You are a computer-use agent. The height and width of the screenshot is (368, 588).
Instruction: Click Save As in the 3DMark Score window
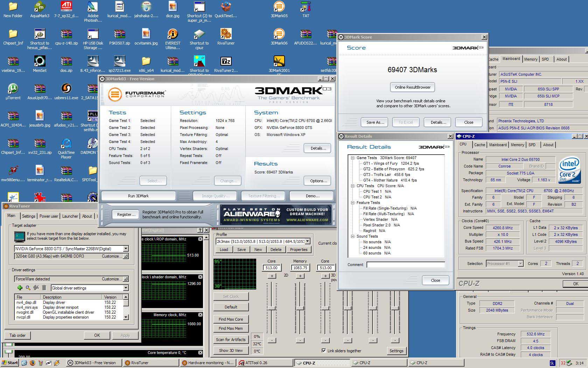coord(375,122)
